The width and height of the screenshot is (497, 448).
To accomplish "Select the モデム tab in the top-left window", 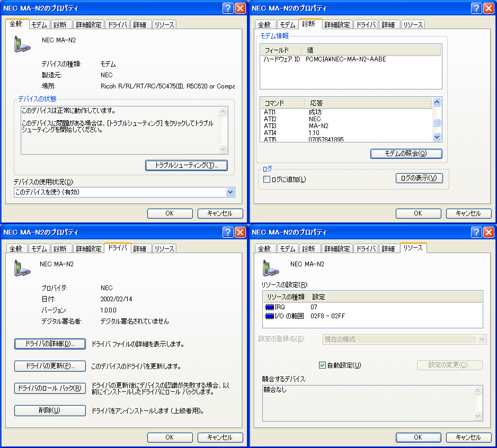I will (x=39, y=25).
